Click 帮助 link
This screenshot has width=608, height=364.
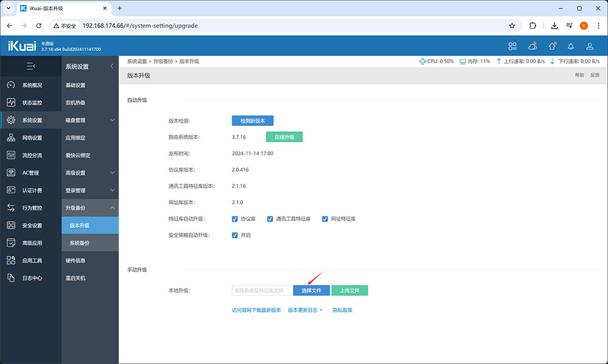[x=579, y=75]
